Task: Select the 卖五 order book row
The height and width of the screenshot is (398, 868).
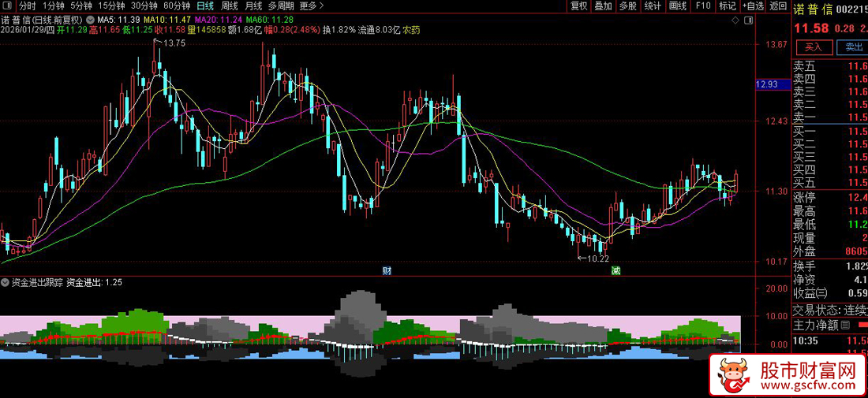Action: coord(830,65)
